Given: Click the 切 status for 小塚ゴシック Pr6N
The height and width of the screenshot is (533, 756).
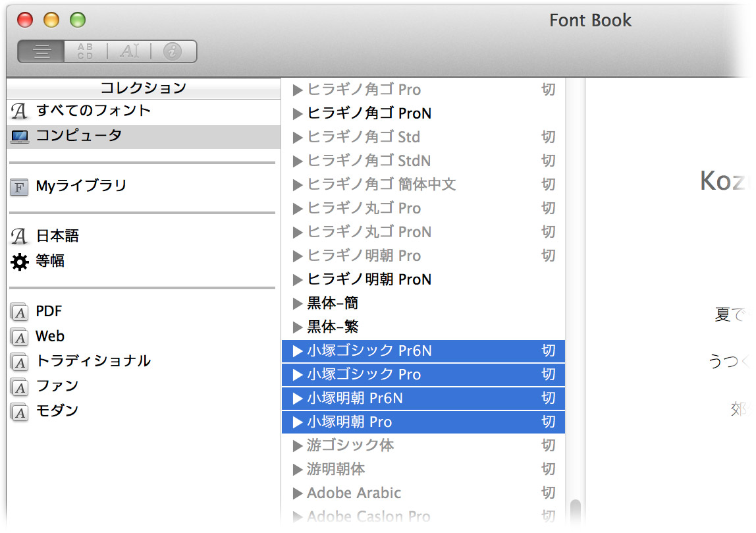Looking at the screenshot, I should 548,351.
